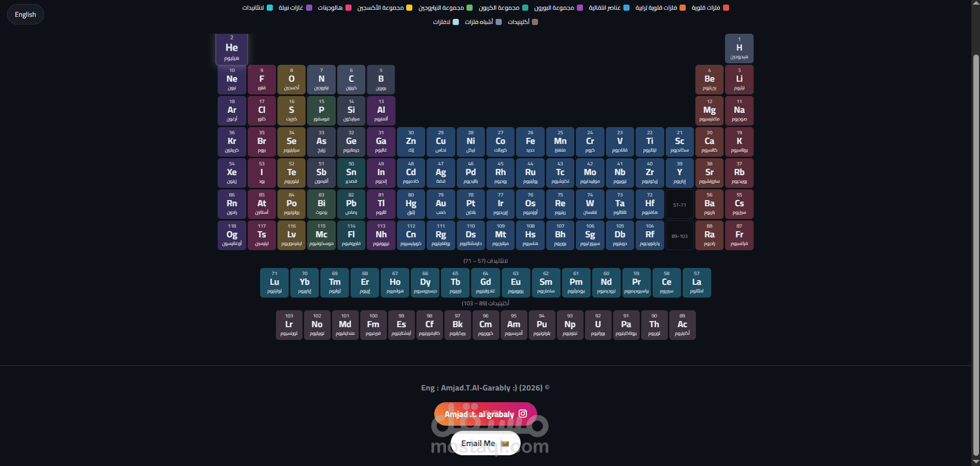Select the Lanthanum (La) element tile
Image resolution: width=980 pixels, height=466 pixels.
(x=696, y=283)
